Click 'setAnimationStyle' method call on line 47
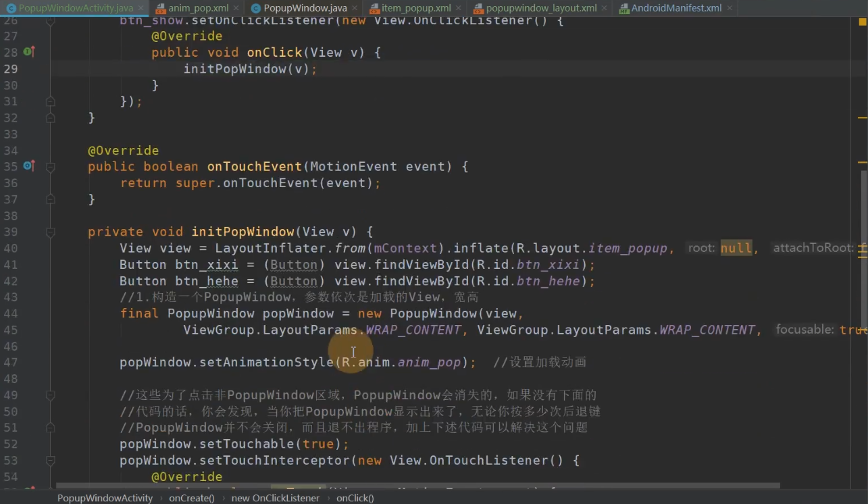This screenshot has height=504, width=868. (x=266, y=363)
